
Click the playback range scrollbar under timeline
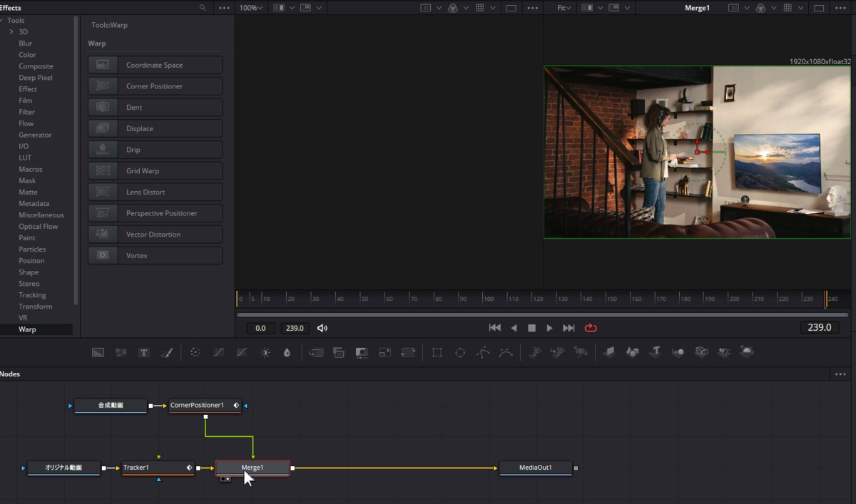click(x=542, y=314)
